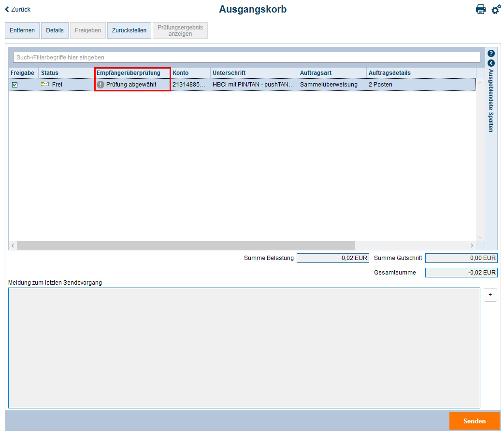Sort by the Status column header
This screenshot has height=434, width=504.
pos(50,72)
